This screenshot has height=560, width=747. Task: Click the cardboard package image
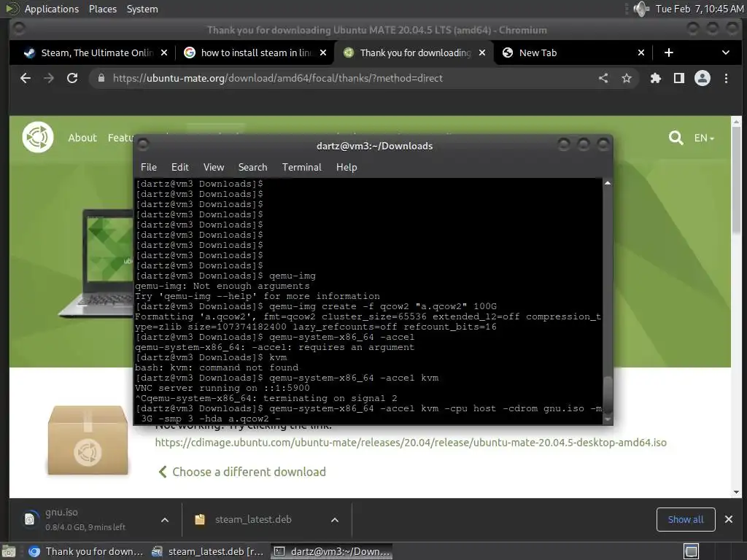[x=88, y=440]
